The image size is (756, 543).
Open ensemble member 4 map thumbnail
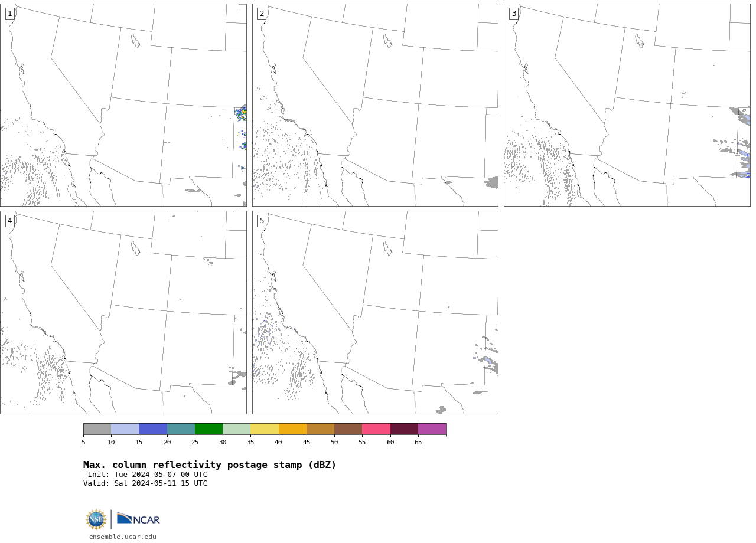[x=123, y=312]
